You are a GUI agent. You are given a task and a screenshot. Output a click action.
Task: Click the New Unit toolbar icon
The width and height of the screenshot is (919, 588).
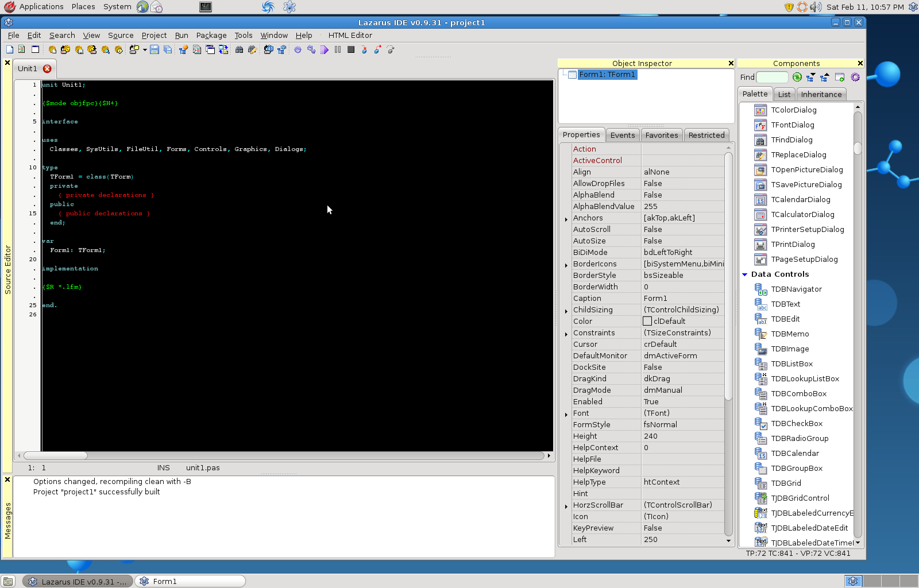(10, 49)
